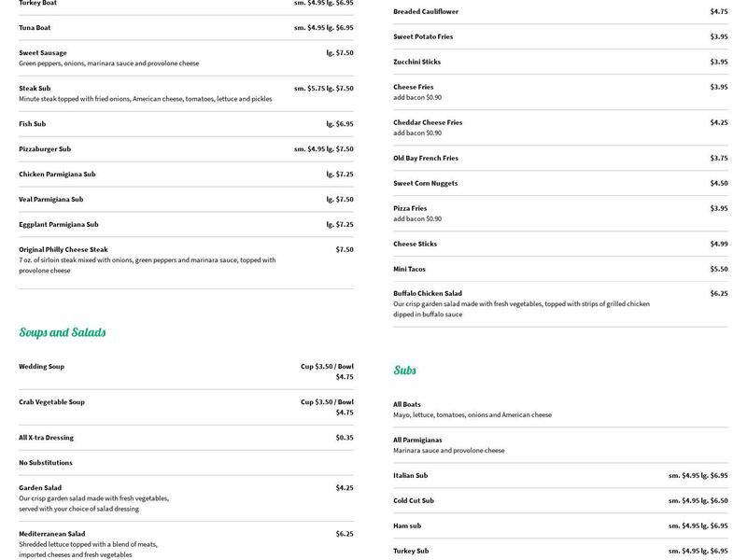Viewport: 747px width, 560px height.
Task: Click the Soups and Salads section heading
Action: pyautogui.click(x=63, y=332)
